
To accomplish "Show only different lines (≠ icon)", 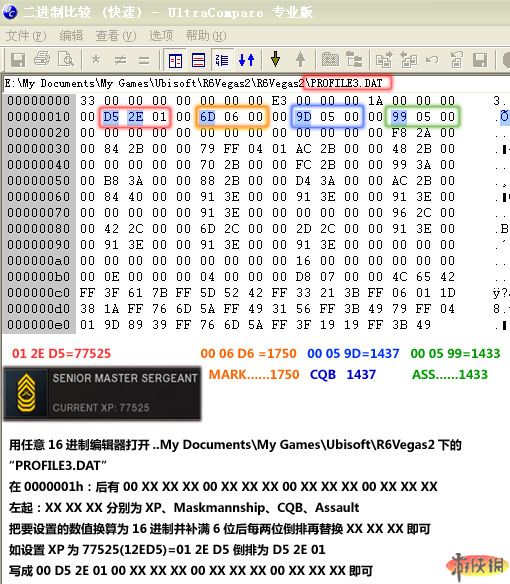I will (x=120, y=60).
